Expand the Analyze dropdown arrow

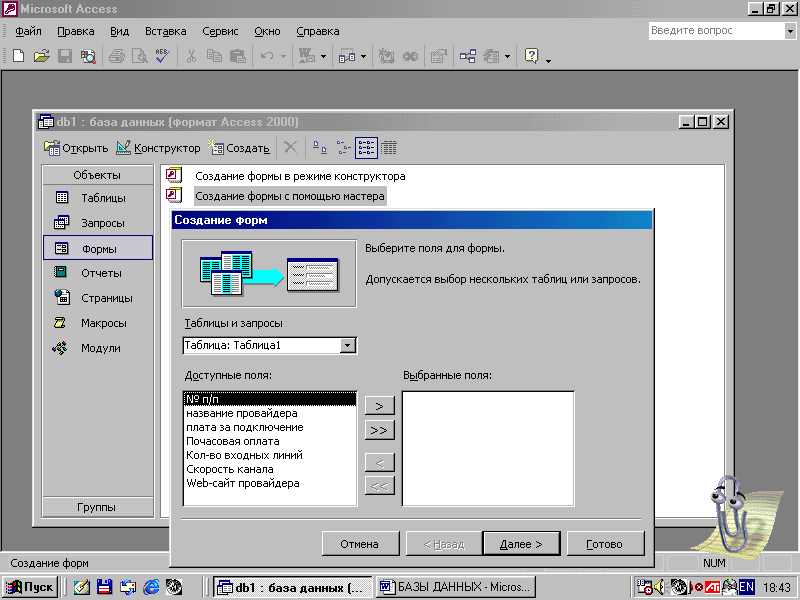[x=363, y=56]
